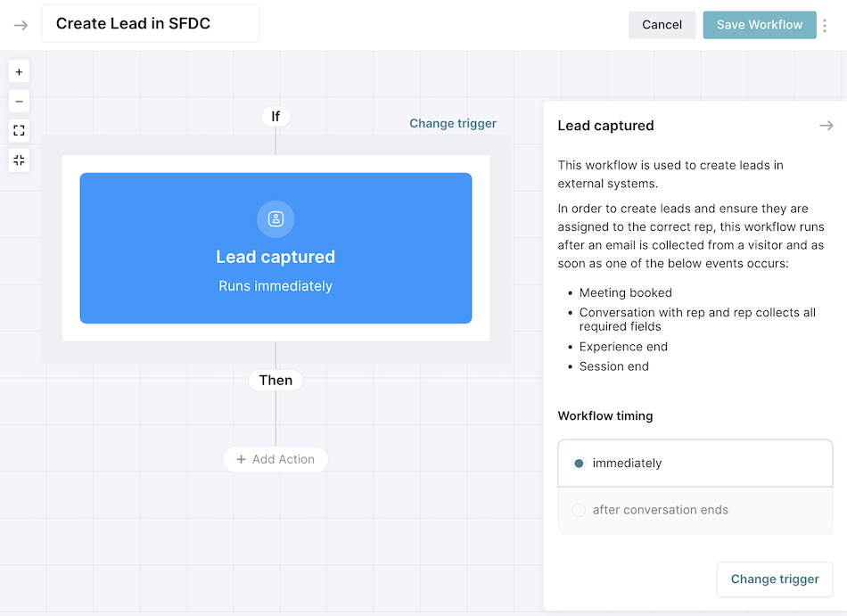
Task: Click the collapse view icon on canvas toolbar
Action: pyautogui.click(x=19, y=160)
